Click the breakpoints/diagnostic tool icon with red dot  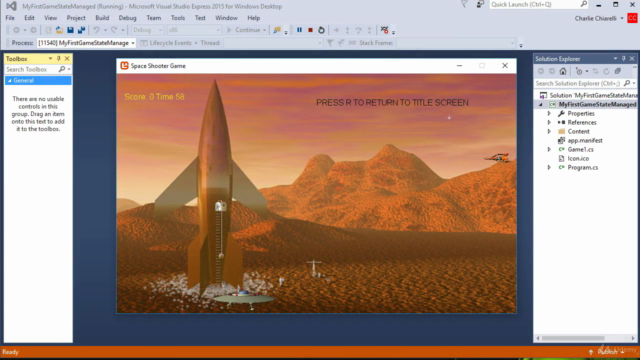[x=384, y=30]
